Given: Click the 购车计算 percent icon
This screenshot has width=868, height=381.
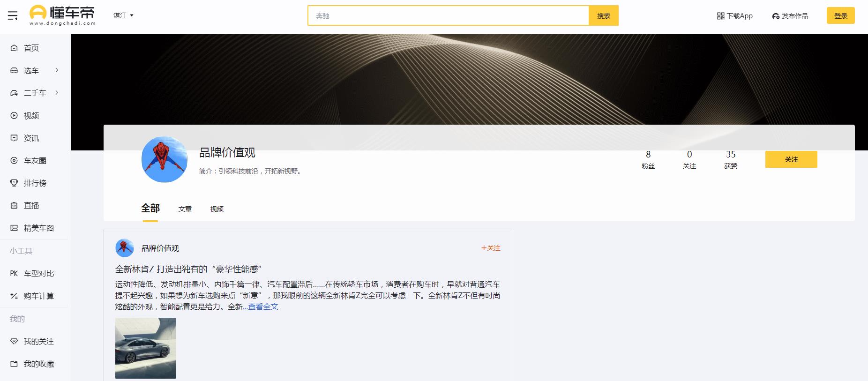Looking at the screenshot, I should (14, 296).
